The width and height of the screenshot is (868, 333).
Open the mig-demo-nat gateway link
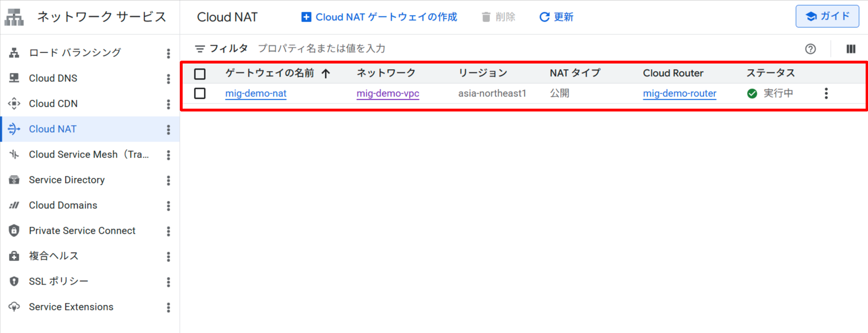(256, 93)
